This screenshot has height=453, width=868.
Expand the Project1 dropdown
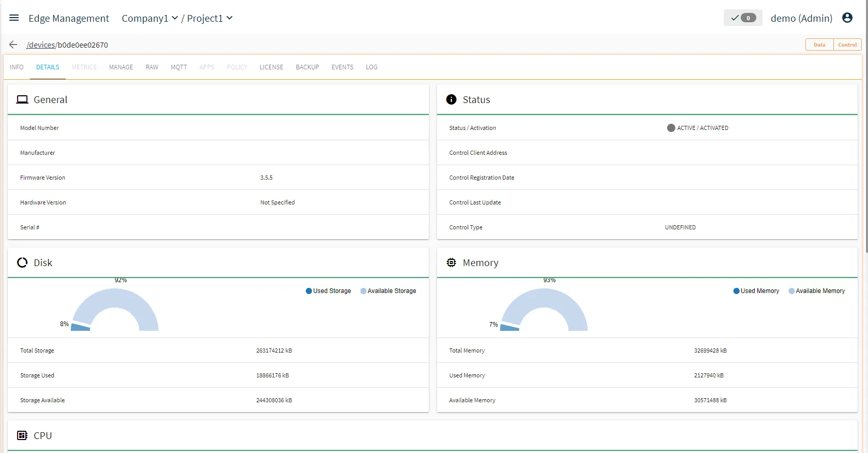(210, 18)
